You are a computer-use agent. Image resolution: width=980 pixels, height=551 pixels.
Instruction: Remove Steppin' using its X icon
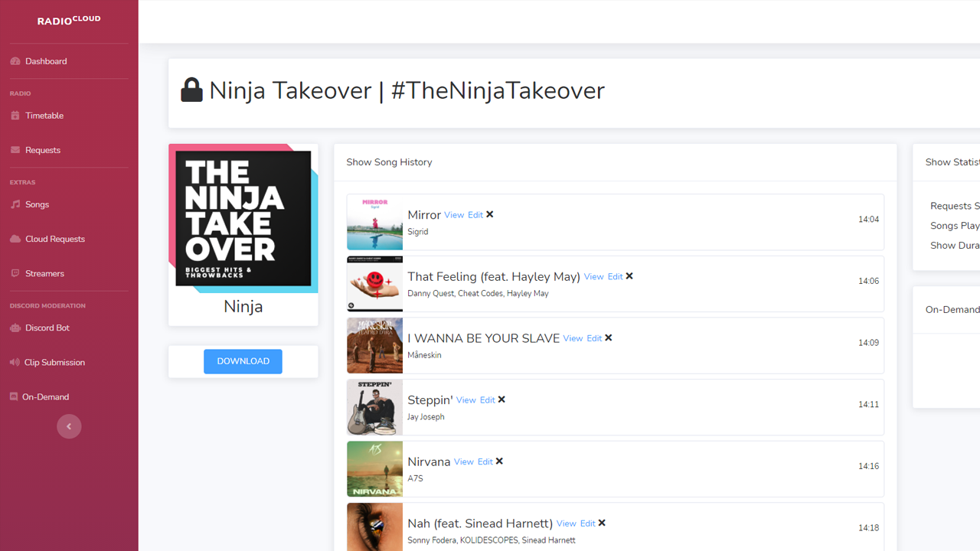point(502,400)
